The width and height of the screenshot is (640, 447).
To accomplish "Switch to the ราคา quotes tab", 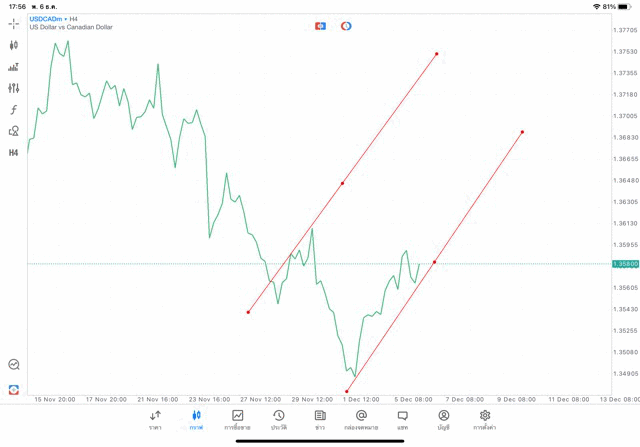I will pos(155,420).
